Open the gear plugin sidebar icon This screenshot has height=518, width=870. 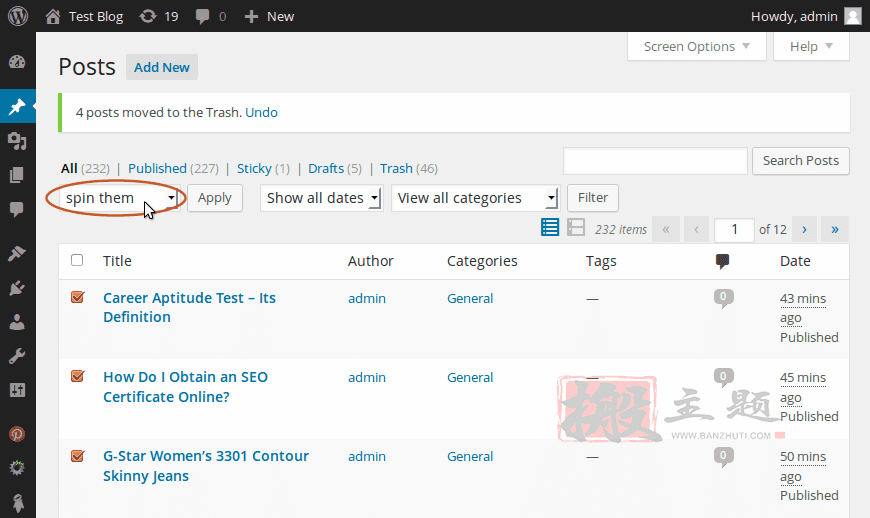click(17, 468)
